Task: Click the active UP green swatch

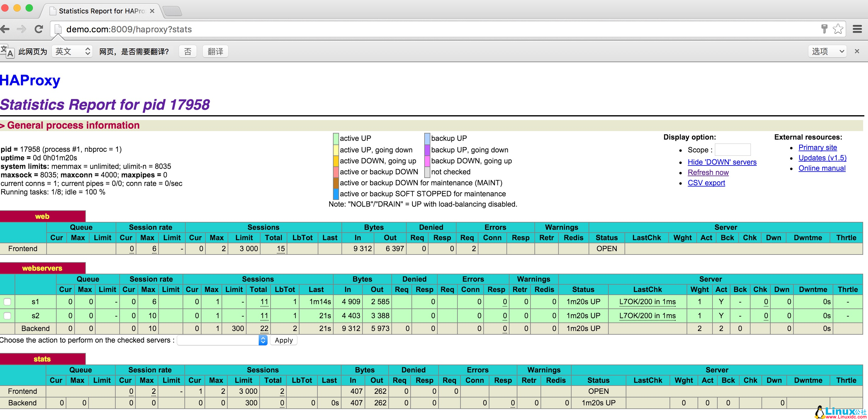Action: tap(336, 138)
